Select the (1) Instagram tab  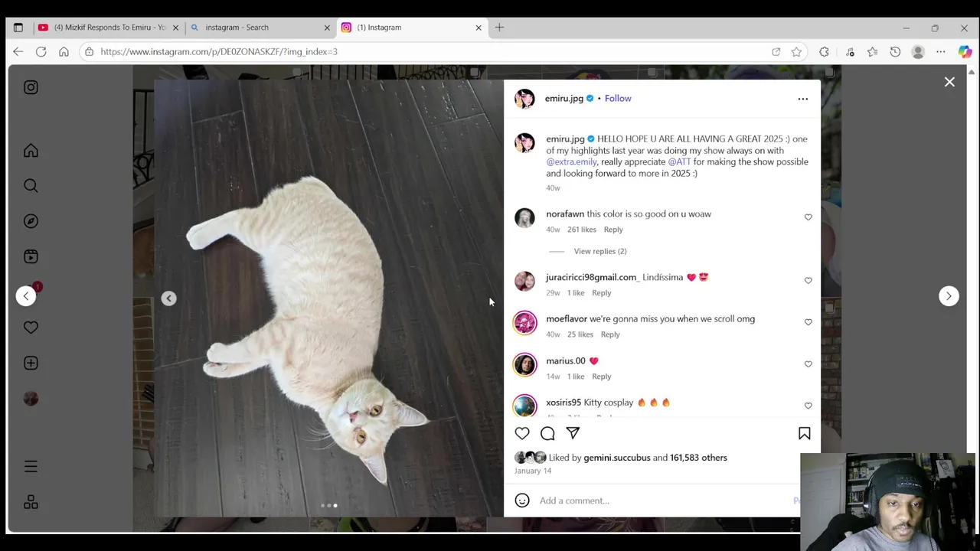click(412, 28)
